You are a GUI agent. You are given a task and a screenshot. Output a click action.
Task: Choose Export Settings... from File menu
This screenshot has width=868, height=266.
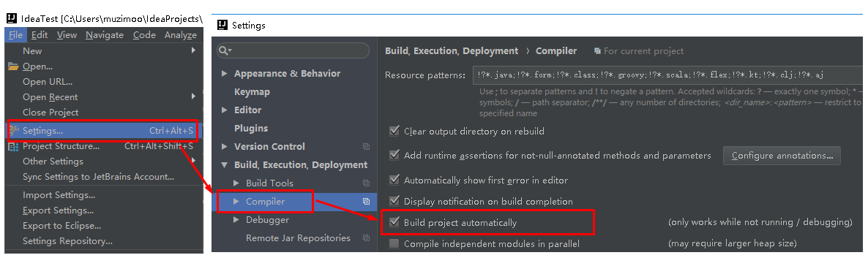tap(58, 210)
